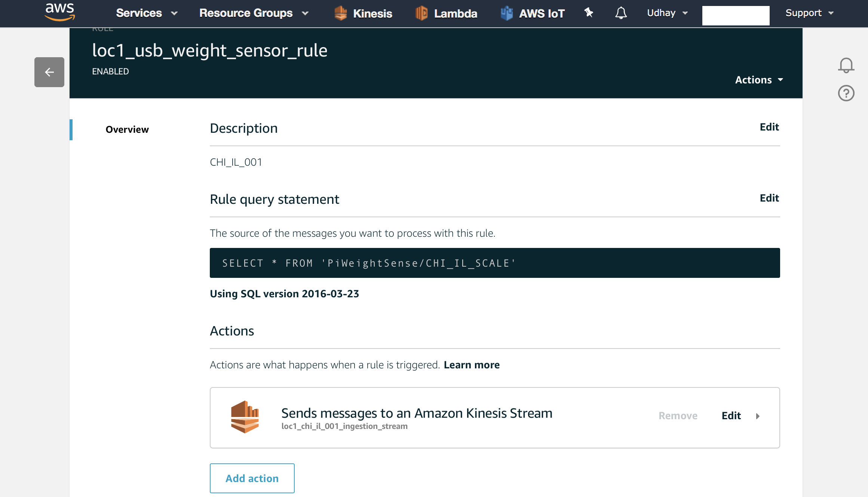Select the Overview tab

click(127, 129)
